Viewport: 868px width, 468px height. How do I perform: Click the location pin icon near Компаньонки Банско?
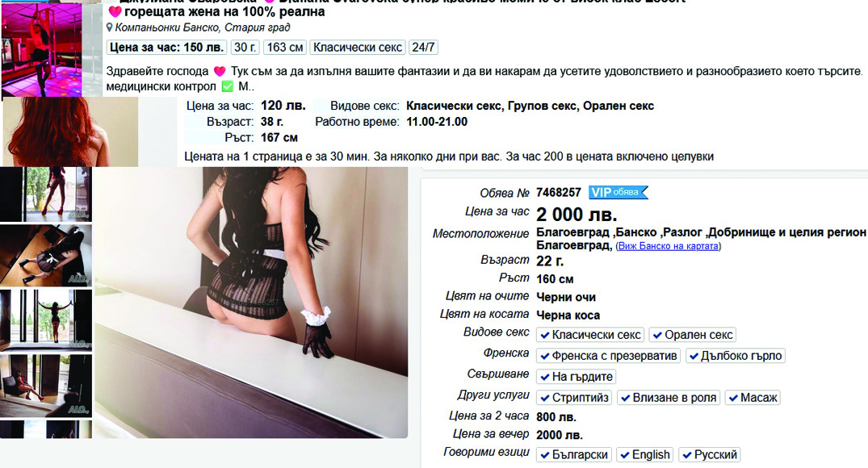(110, 27)
